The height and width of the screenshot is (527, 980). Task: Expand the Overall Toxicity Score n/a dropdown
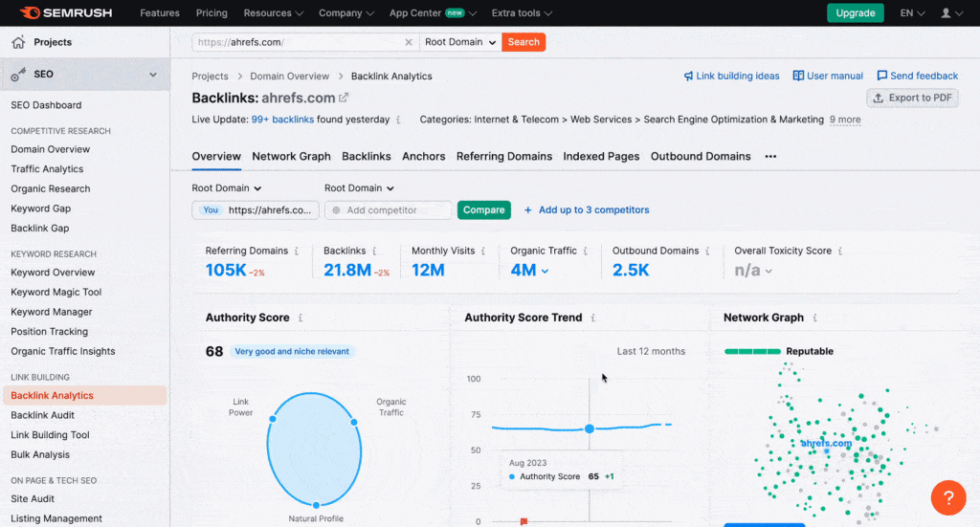click(x=753, y=271)
